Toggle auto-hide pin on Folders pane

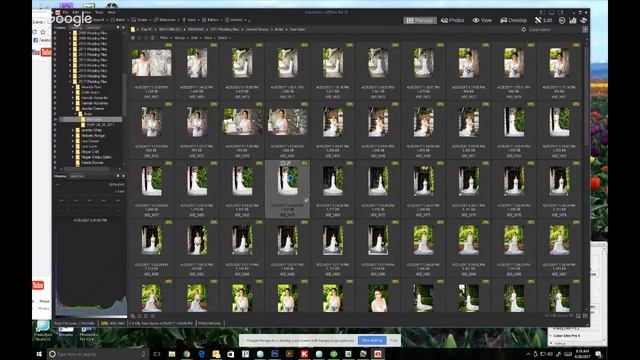[118, 28]
